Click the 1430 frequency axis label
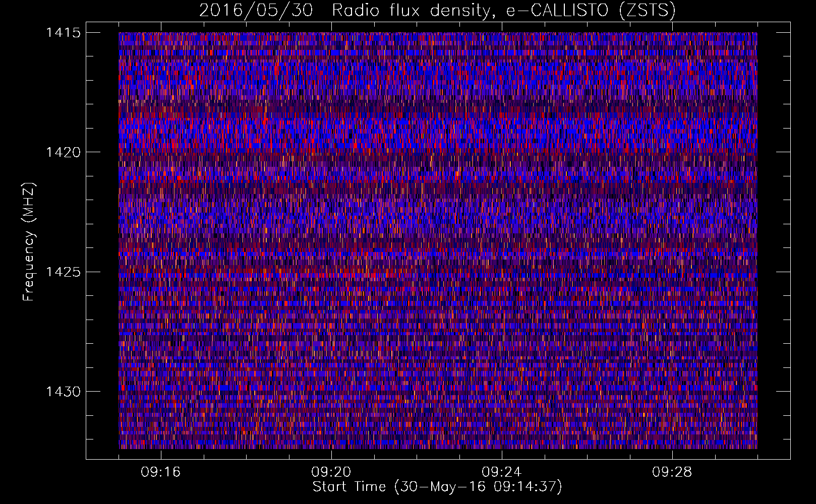Viewport: 816px width, 504px height. point(63,392)
